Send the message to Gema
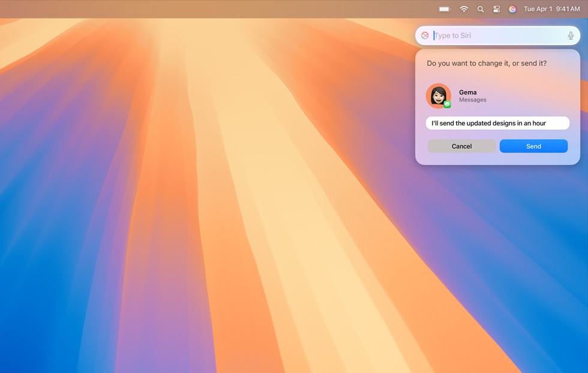588x373 pixels. [x=533, y=146]
